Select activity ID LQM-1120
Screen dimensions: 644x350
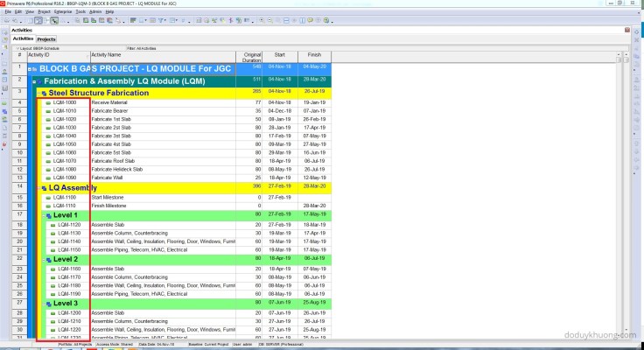tap(69, 225)
